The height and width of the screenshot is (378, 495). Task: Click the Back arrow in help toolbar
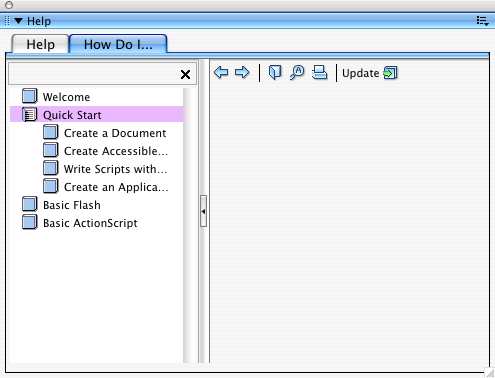[221, 72]
